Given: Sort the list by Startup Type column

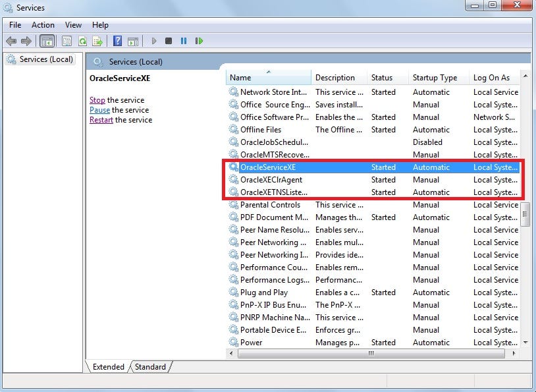Looking at the screenshot, I should pos(435,78).
